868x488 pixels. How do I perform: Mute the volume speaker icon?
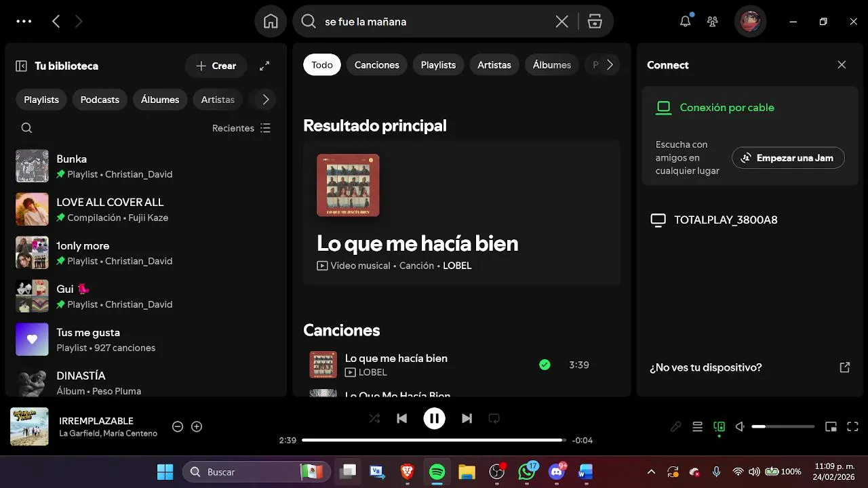[741, 426]
